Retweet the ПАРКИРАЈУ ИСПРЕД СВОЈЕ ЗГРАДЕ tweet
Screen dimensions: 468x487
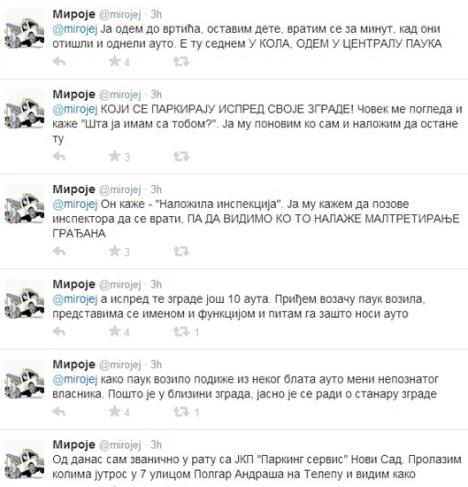click(x=181, y=156)
